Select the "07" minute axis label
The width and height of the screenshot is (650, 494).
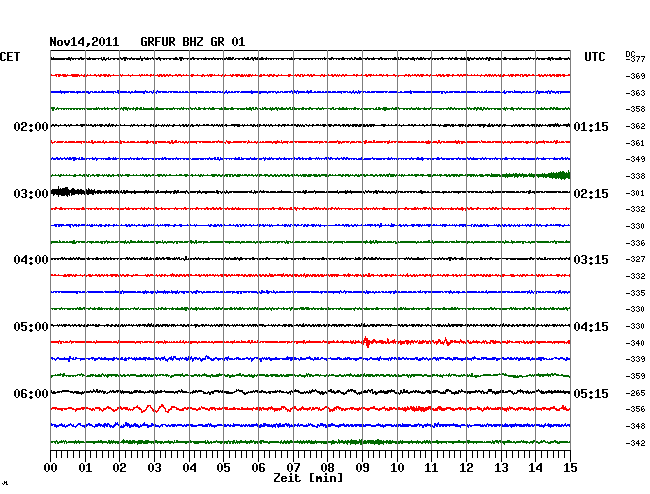click(293, 468)
